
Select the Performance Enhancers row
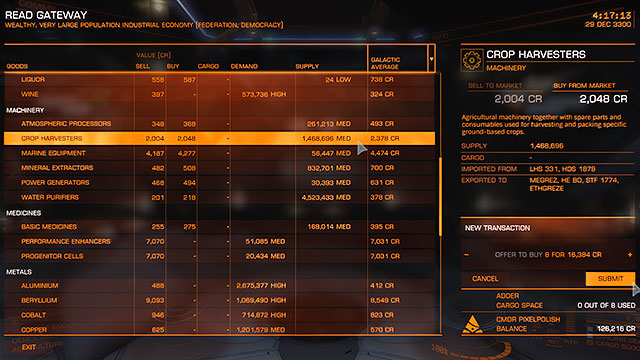pyautogui.click(x=220, y=241)
